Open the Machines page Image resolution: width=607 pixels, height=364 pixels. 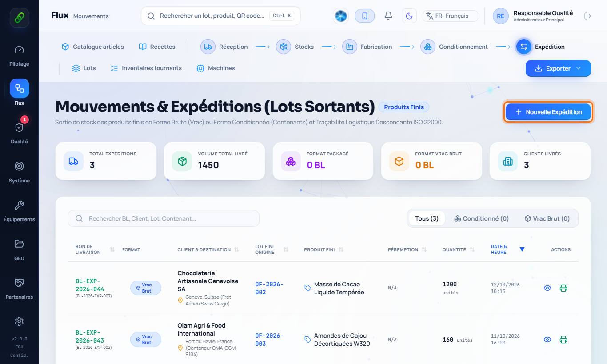pos(216,68)
